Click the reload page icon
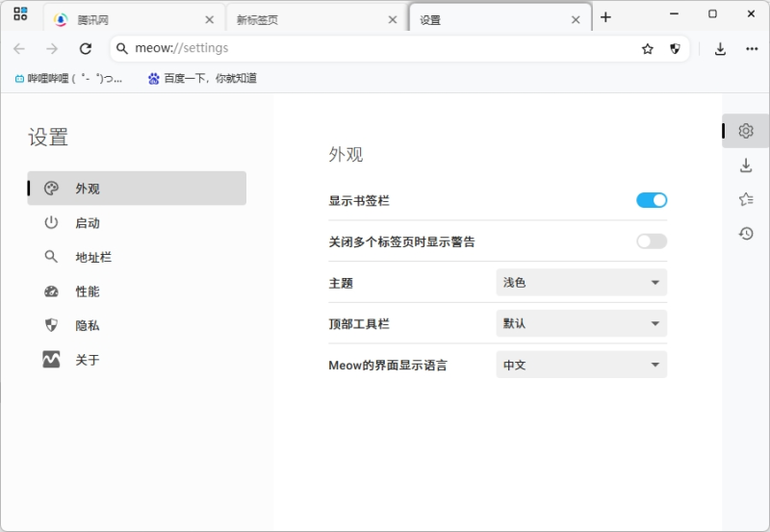770x532 pixels. coord(86,49)
